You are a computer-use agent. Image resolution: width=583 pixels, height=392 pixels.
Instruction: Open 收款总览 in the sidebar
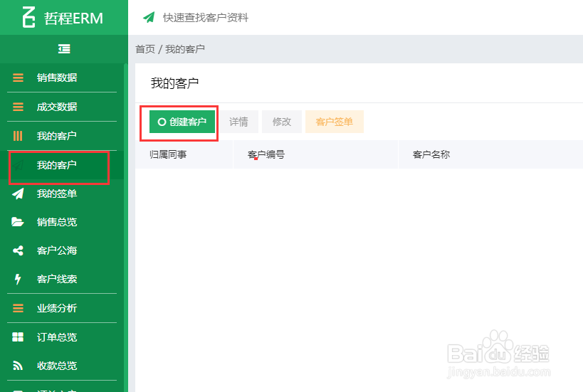click(x=62, y=366)
